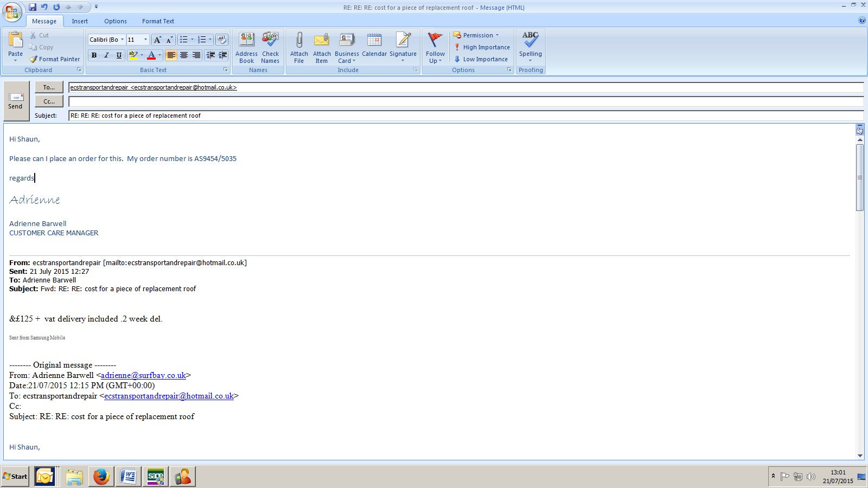Image resolution: width=868 pixels, height=488 pixels.
Task: Click the Paste clipboard icon
Action: pyautogui.click(x=16, y=40)
